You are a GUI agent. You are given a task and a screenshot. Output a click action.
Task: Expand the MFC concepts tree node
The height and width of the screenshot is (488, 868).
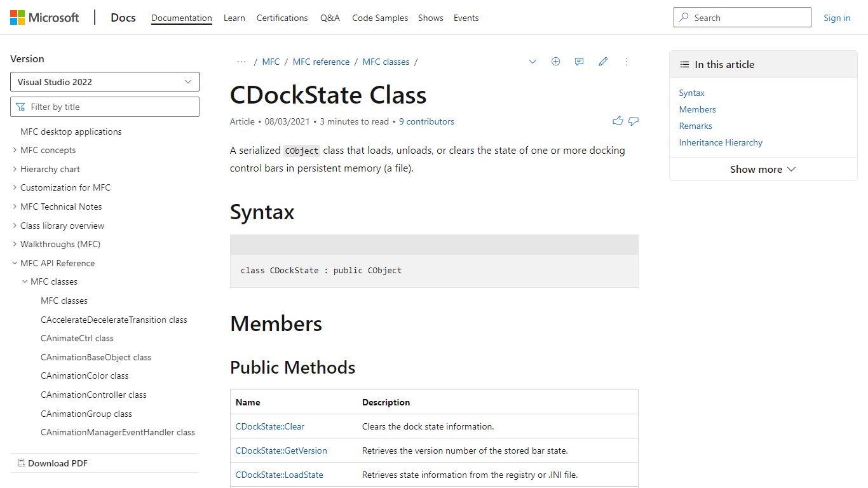[x=15, y=151]
